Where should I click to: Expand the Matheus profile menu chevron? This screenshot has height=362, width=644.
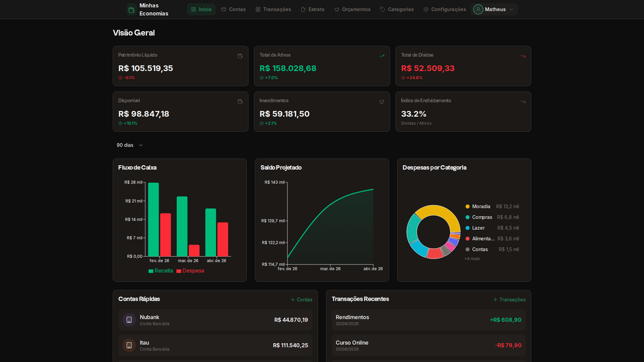[x=511, y=9]
